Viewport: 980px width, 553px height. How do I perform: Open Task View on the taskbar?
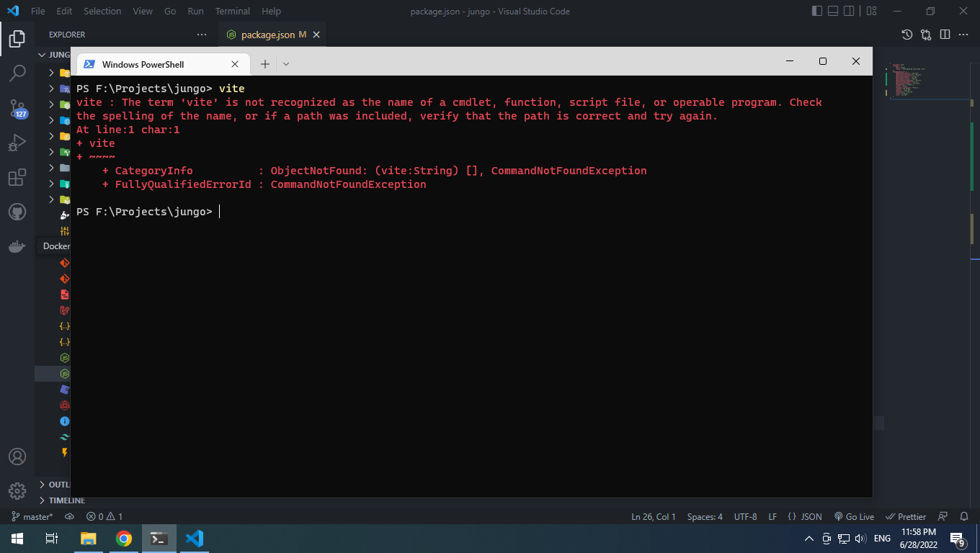[52, 539]
